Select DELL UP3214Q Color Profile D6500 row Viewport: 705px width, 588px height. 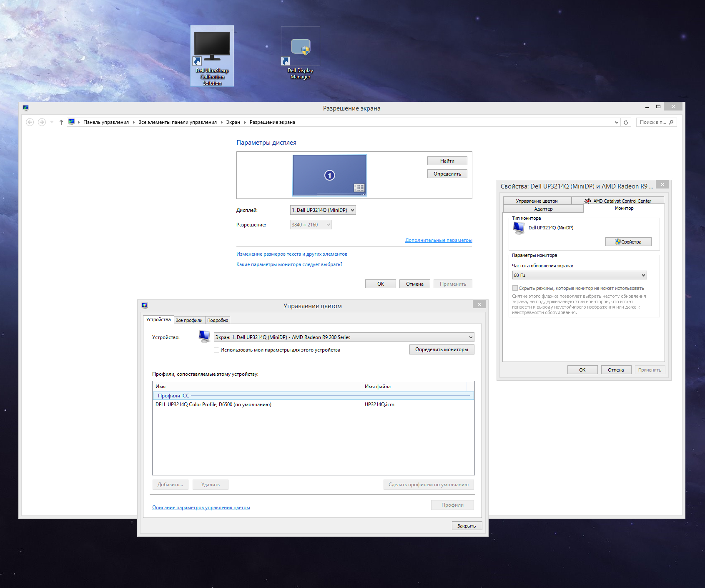[x=314, y=405]
